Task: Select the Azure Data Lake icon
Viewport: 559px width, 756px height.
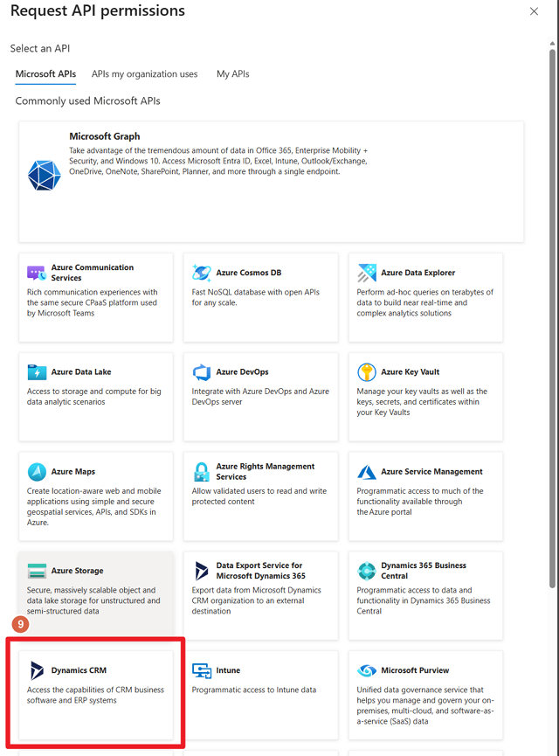Action: click(37, 372)
